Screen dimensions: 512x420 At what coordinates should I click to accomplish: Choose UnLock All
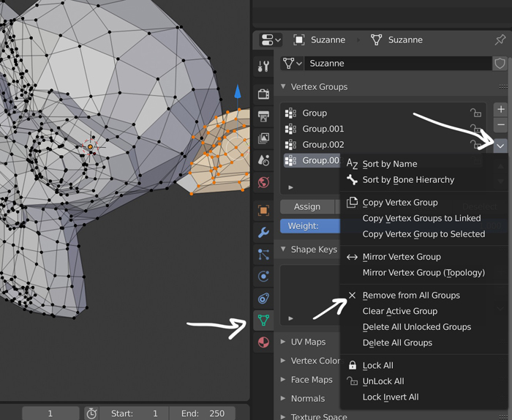(423, 381)
